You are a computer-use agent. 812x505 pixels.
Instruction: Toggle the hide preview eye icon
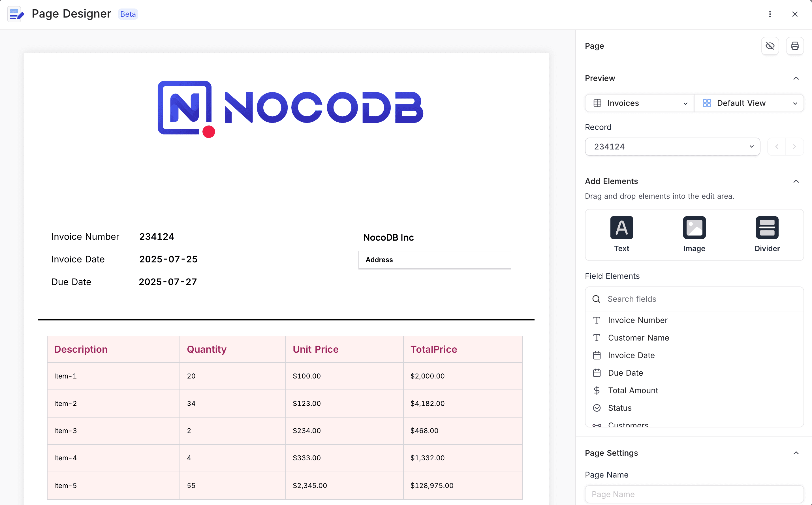[x=770, y=46]
